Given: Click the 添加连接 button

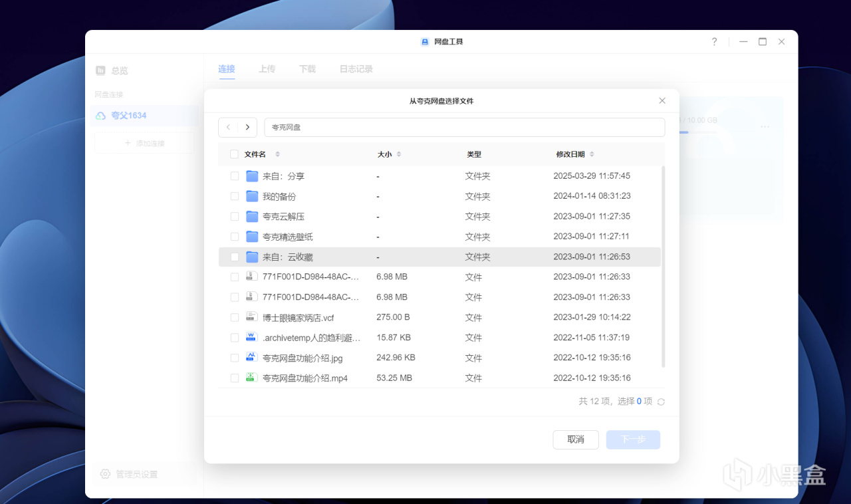Looking at the screenshot, I should click(x=144, y=143).
